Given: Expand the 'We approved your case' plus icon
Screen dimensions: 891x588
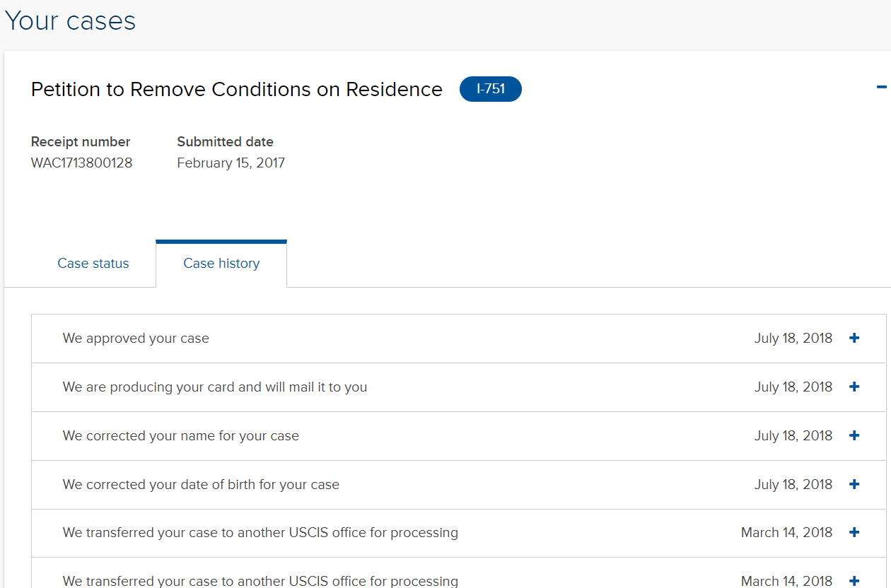Looking at the screenshot, I should pos(854,339).
